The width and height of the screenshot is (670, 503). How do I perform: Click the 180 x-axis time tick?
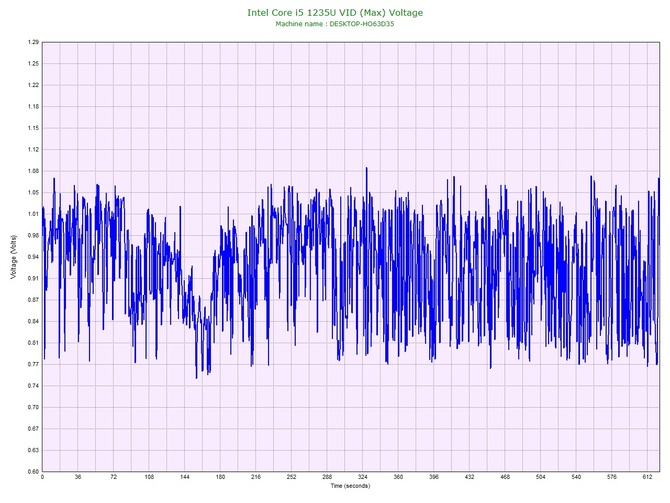pyautogui.click(x=220, y=477)
